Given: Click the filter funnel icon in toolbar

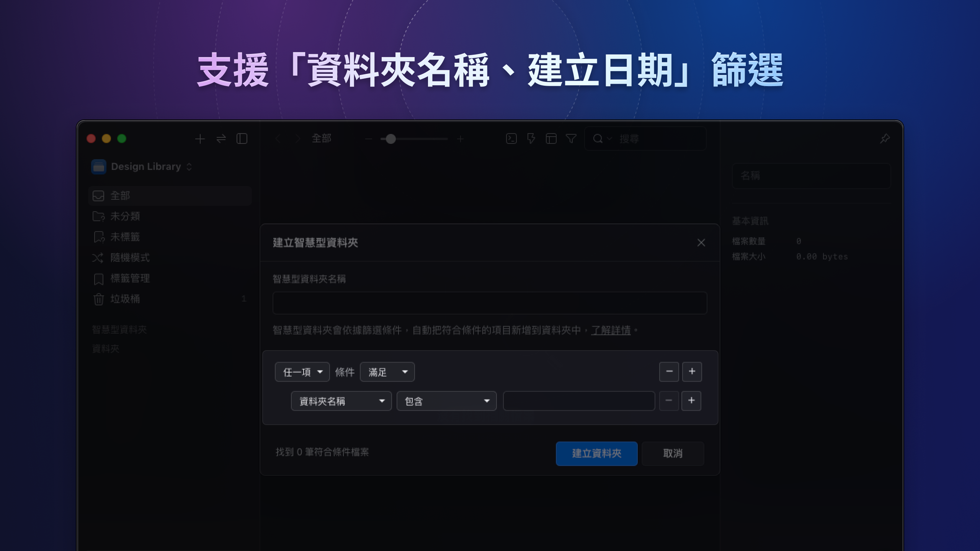Looking at the screenshot, I should 571,139.
